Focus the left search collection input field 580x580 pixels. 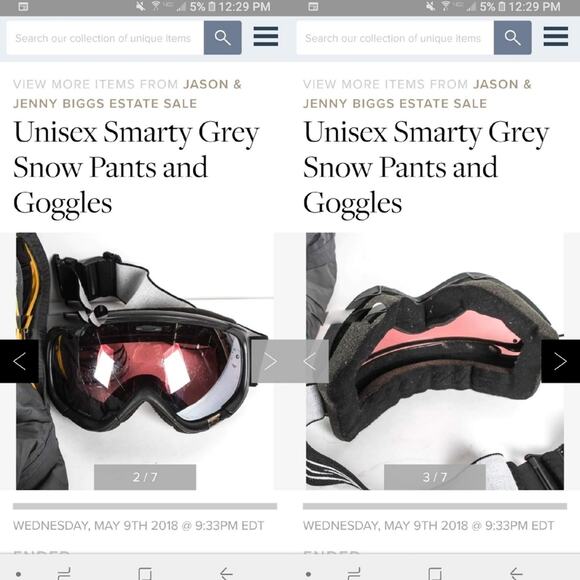click(105, 38)
